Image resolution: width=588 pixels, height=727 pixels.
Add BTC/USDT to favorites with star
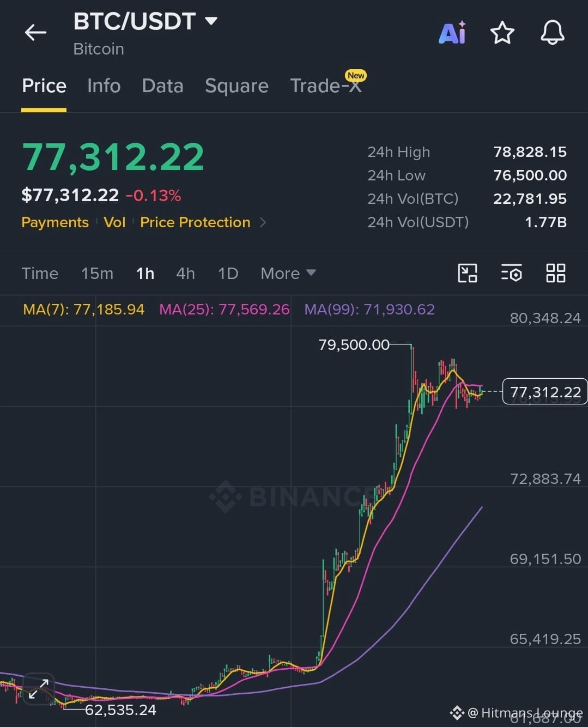coord(502,33)
